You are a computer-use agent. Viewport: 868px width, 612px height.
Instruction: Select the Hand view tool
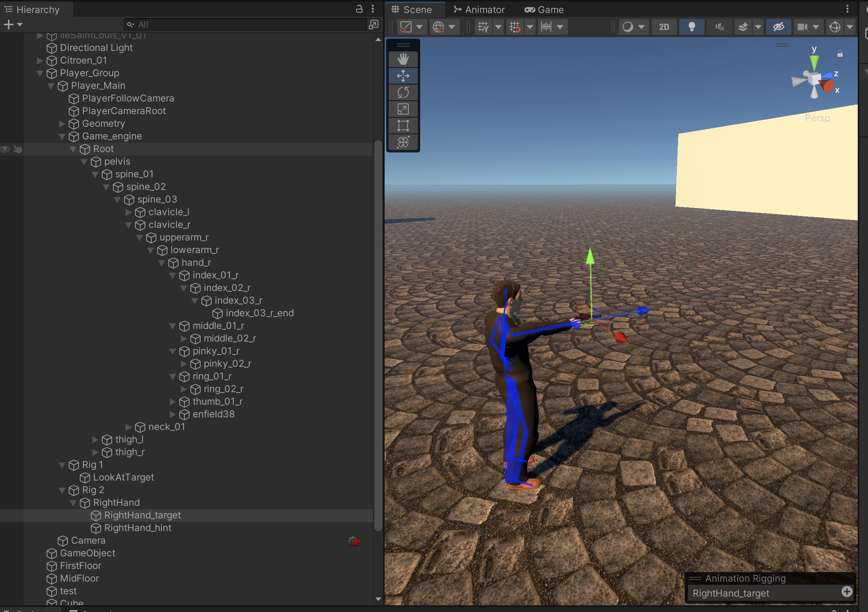click(403, 59)
